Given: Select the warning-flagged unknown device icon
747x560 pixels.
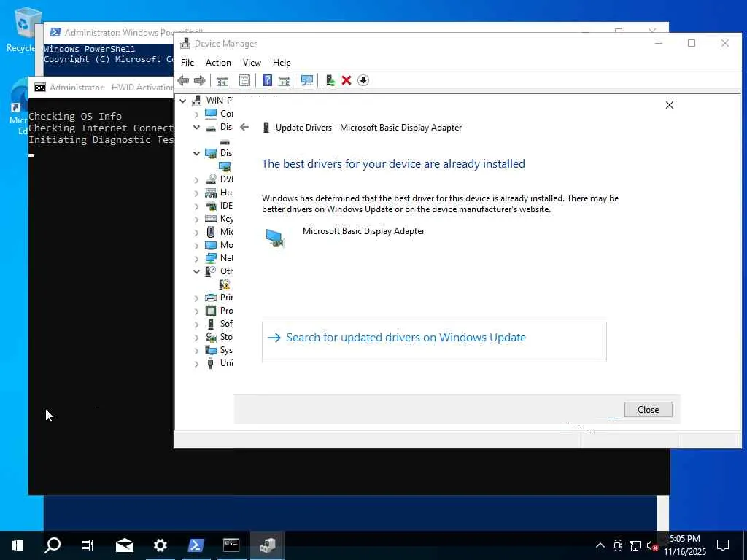Looking at the screenshot, I should [x=225, y=284].
